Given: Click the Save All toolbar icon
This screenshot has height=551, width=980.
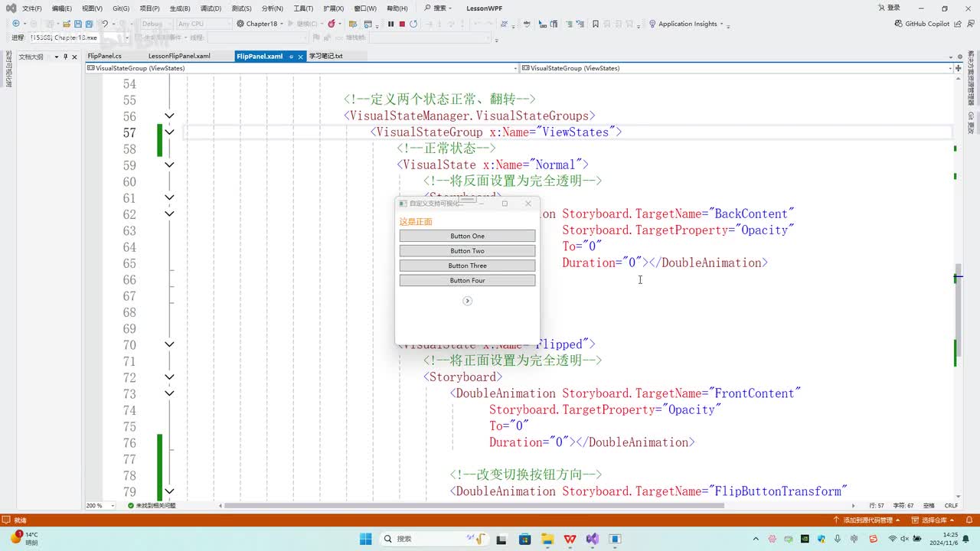Looking at the screenshot, I should pos(90,24).
